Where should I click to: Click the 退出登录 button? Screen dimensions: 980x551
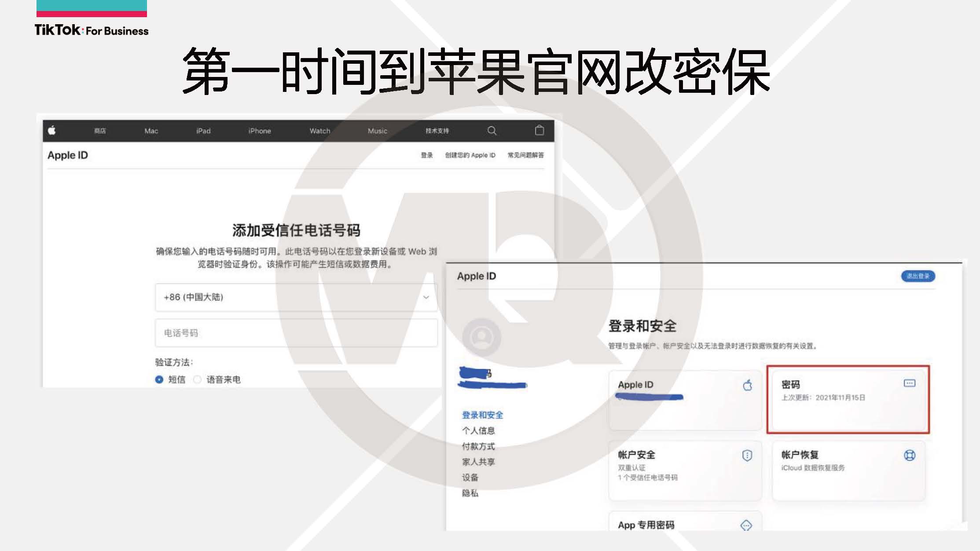point(918,276)
